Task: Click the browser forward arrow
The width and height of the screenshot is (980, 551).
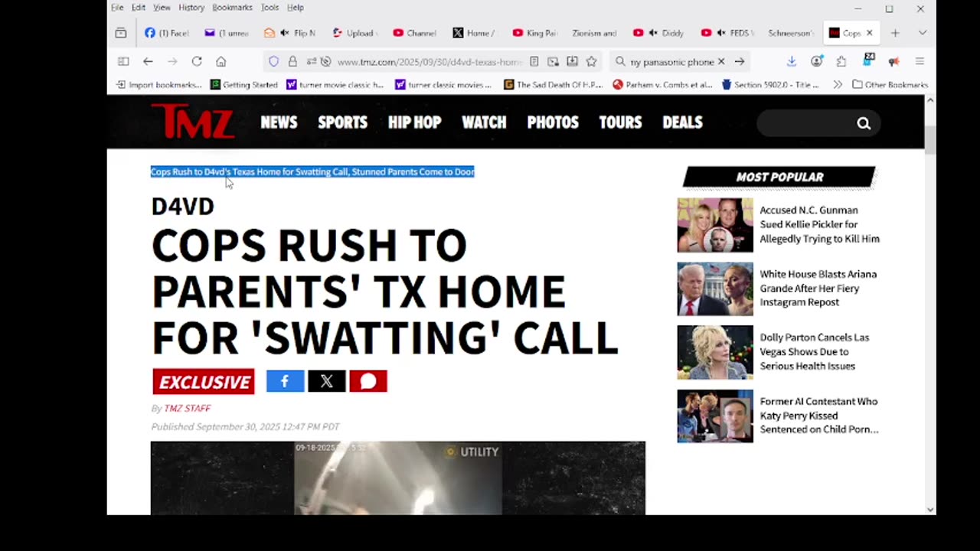Action: [172, 61]
